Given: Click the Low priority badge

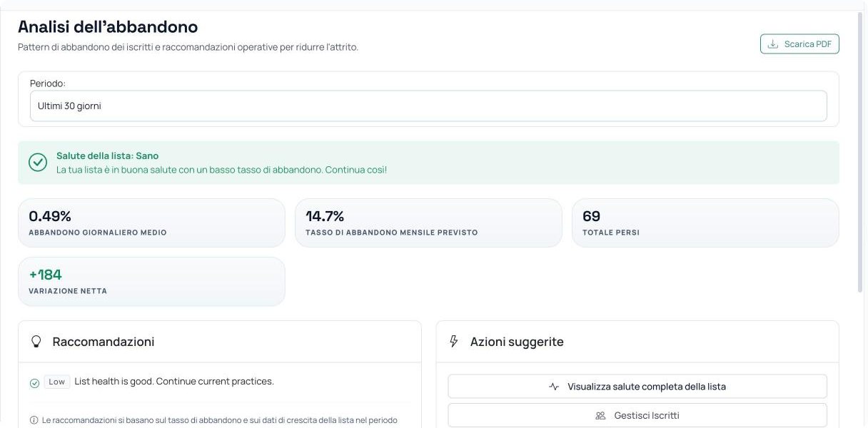Looking at the screenshot, I should (x=57, y=382).
